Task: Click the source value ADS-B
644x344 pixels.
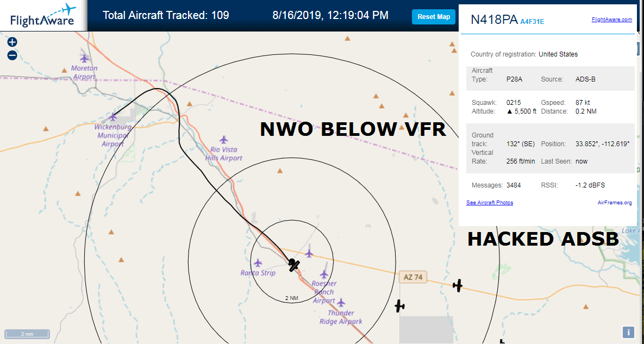Action: (585, 79)
